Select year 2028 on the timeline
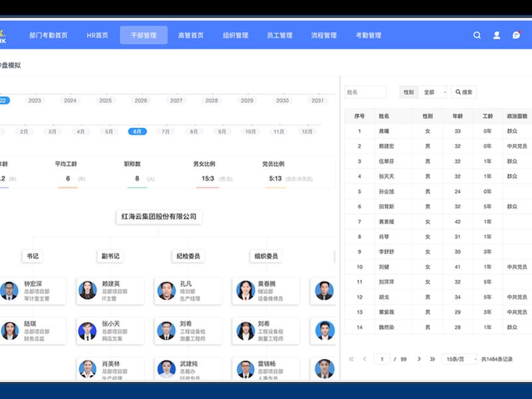Viewport: 532px width, 399px height. (x=211, y=100)
